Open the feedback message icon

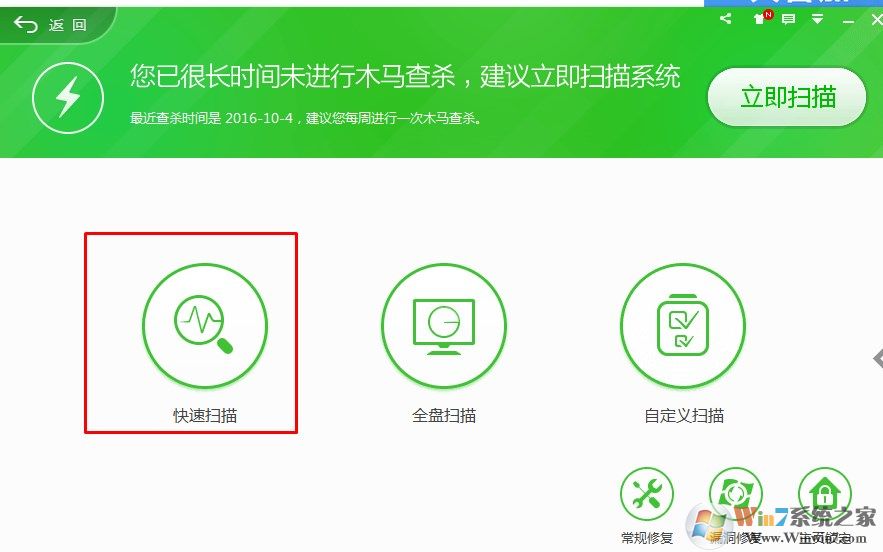[x=788, y=19]
